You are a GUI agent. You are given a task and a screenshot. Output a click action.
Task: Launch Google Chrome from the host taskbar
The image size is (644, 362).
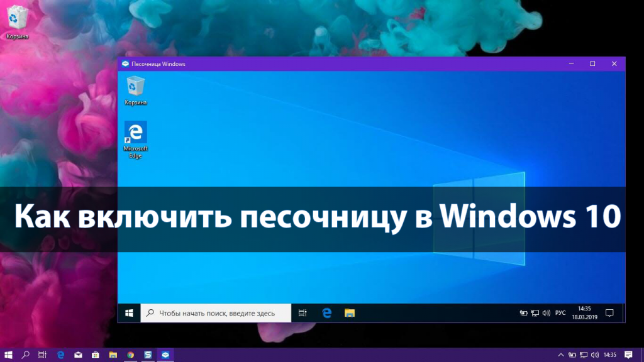coord(130,354)
